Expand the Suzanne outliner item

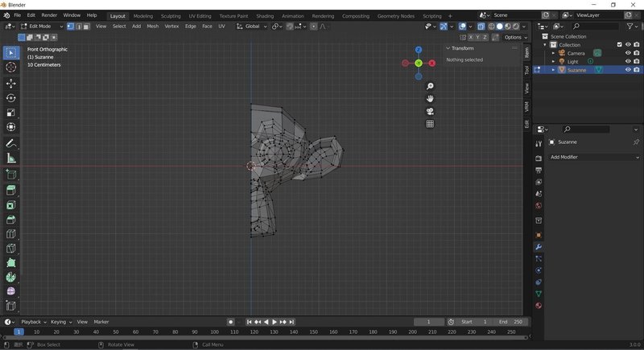(553, 70)
